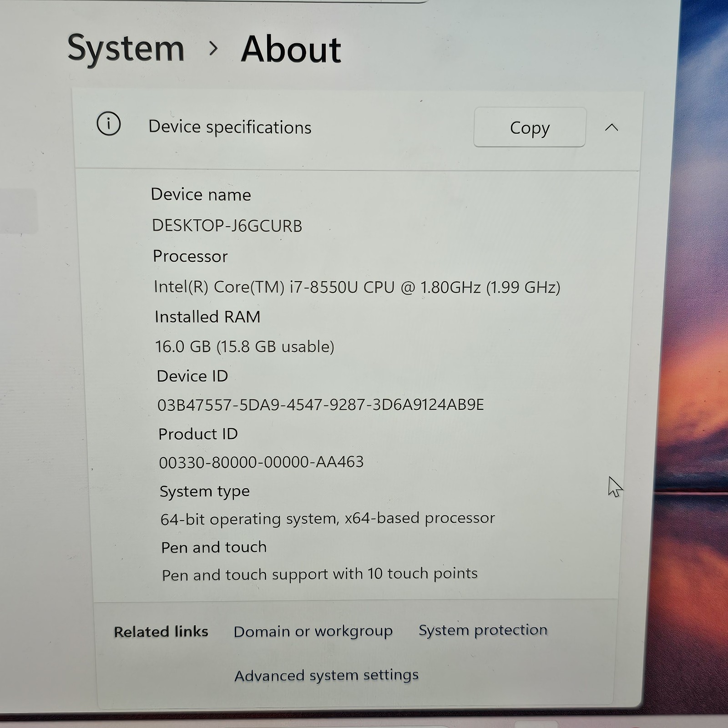The width and height of the screenshot is (728, 728).
Task: Select the Pen and touch support value
Action: (x=320, y=574)
